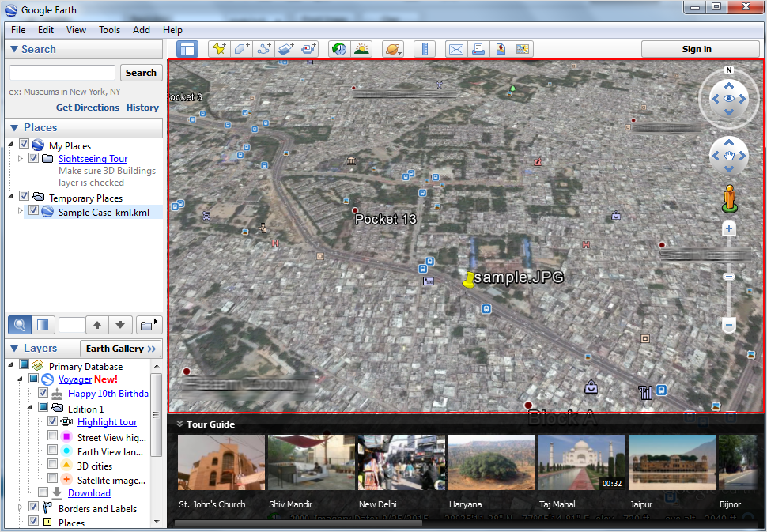
Task: Email the current view via envelope icon
Action: coord(455,48)
